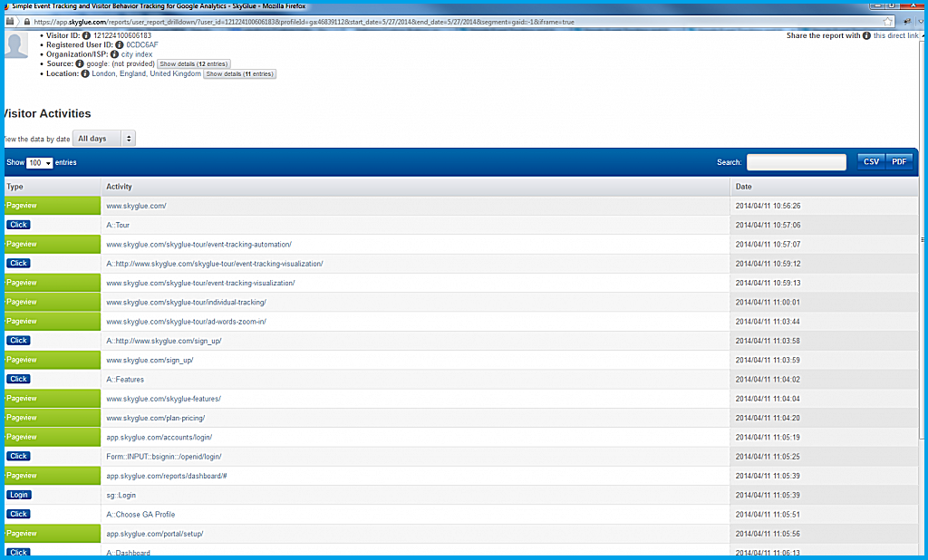Click the info icon next to Visitor ID
The image size is (928, 560).
[87, 35]
